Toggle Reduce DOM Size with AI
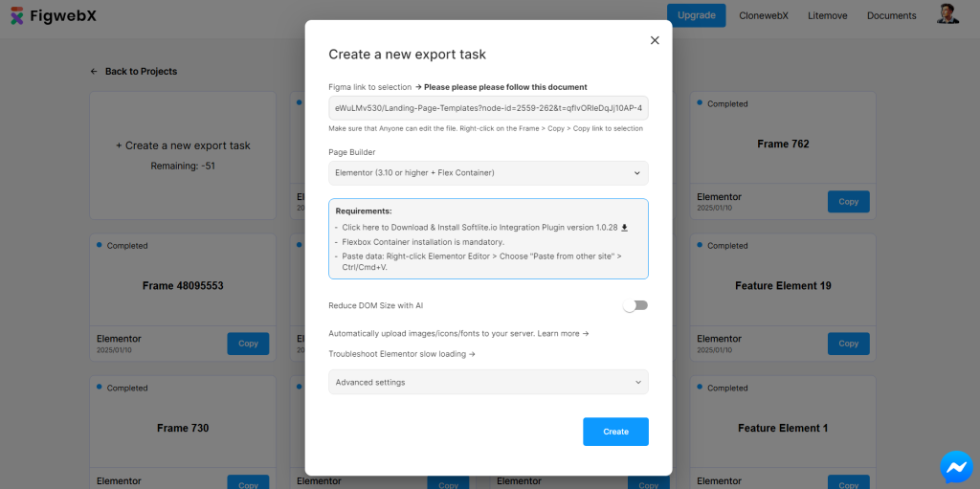This screenshot has height=489, width=980. click(x=635, y=306)
